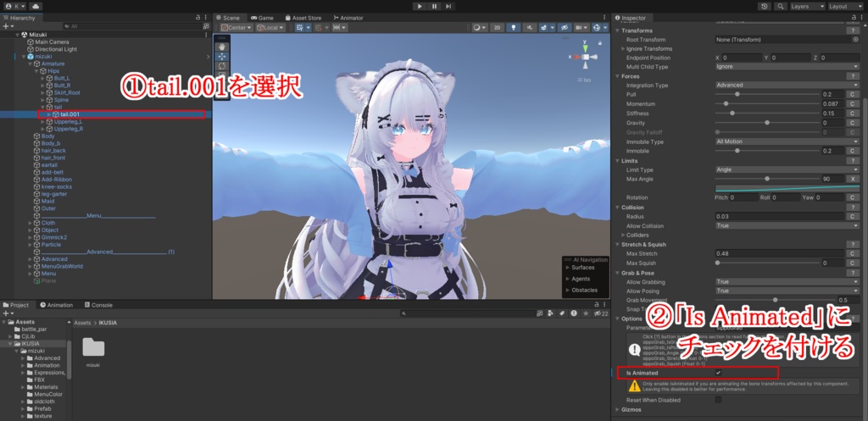Click the favorites star icon in Project
This screenshot has width=868, height=421.
click(x=585, y=313)
